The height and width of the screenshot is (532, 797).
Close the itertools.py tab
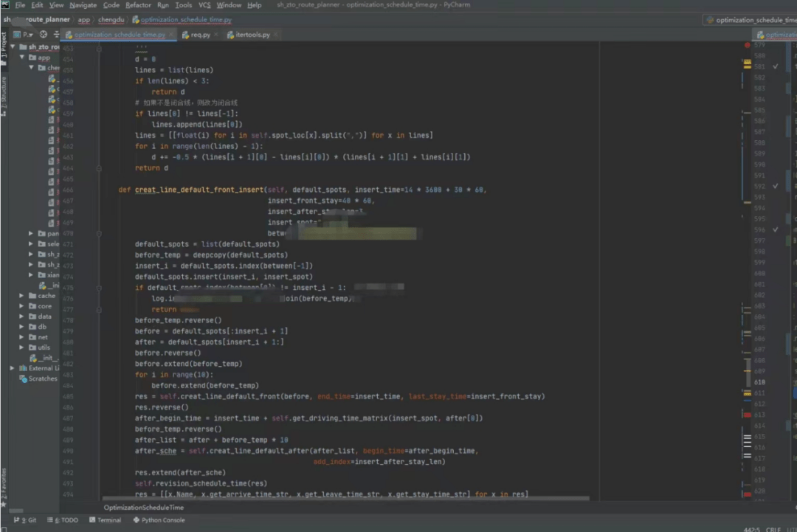click(275, 35)
